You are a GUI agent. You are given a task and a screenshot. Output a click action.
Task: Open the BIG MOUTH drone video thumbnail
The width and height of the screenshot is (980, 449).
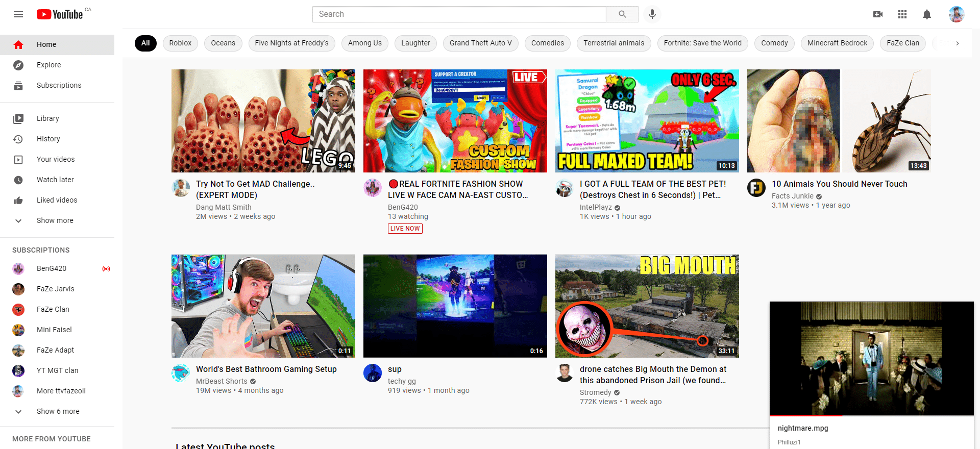[x=647, y=306]
